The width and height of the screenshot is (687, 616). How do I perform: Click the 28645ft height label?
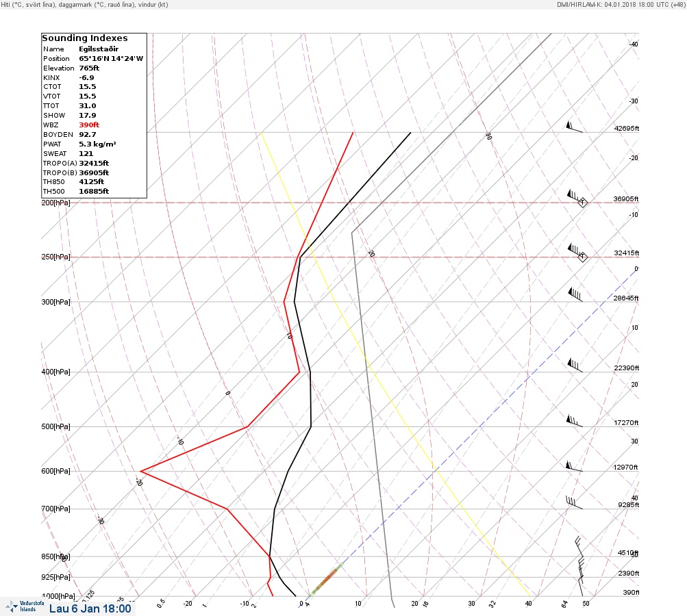pyautogui.click(x=625, y=298)
